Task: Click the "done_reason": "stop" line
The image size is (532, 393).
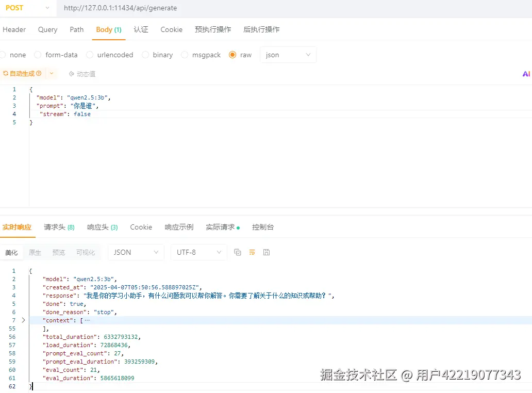Action: 80,312
